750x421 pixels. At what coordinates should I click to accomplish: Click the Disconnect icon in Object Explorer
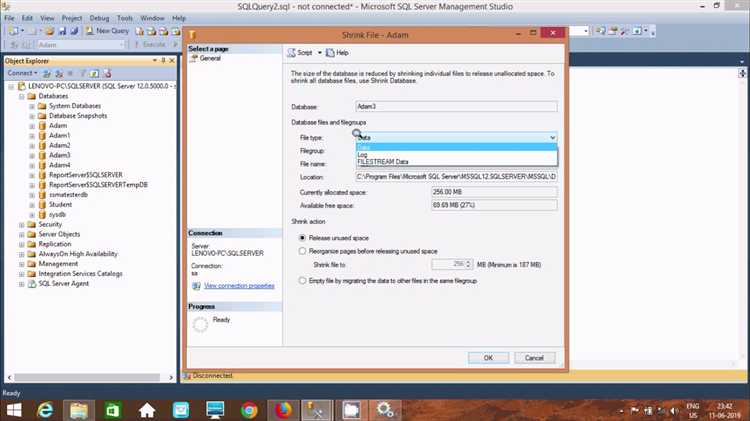point(59,73)
